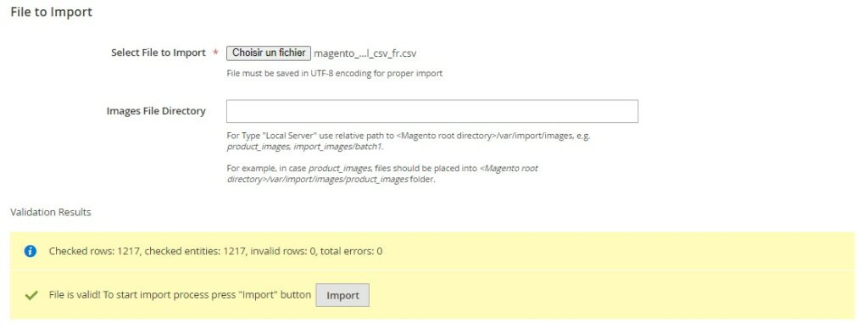The image size is (868, 334).
Task: Click the italic directory>/var/import/images/product_images path
Action: pos(318,180)
